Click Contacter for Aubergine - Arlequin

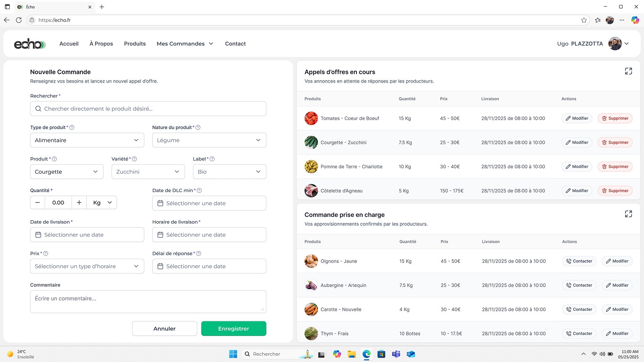[579, 285]
